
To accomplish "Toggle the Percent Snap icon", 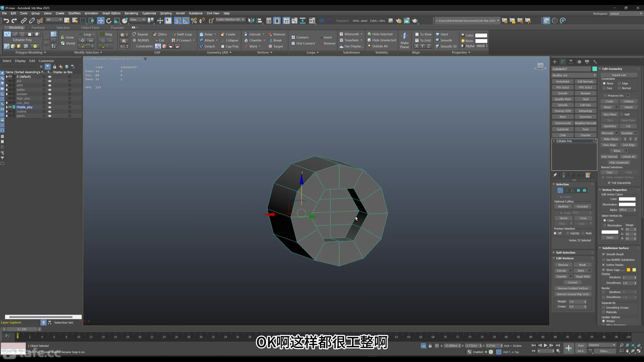I will (x=194, y=21).
